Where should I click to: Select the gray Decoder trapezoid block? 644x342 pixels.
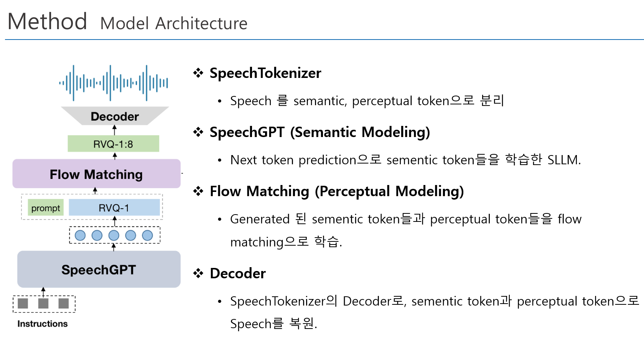(x=115, y=116)
